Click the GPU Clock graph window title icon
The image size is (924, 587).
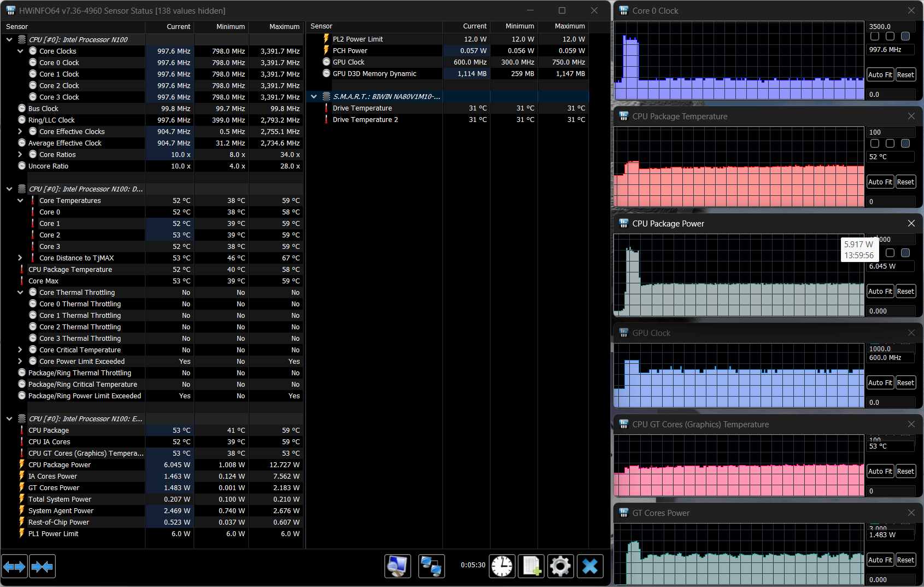(x=624, y=333)
